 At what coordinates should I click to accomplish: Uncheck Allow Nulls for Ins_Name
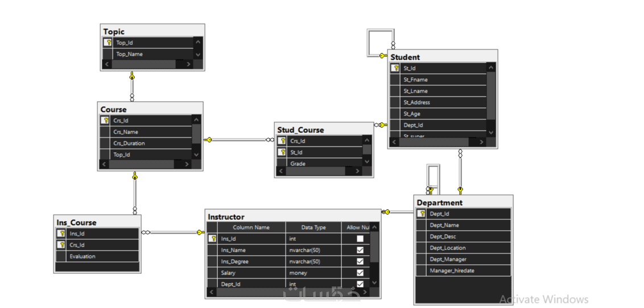coord(360,250)
